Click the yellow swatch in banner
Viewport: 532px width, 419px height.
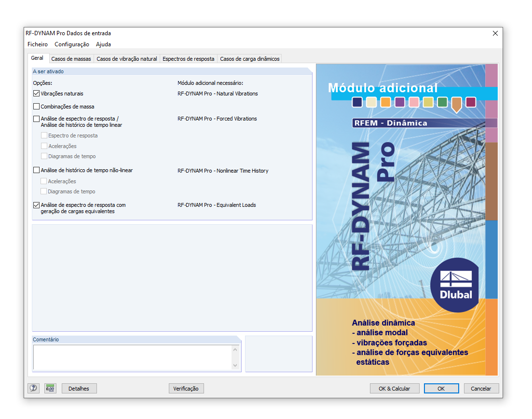(x=428, y=102)
